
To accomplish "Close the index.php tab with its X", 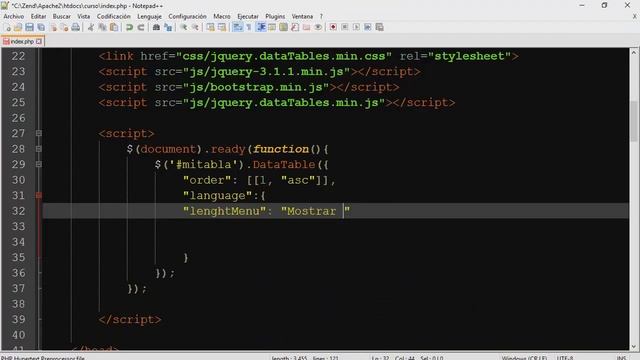I will pos(39,41).
